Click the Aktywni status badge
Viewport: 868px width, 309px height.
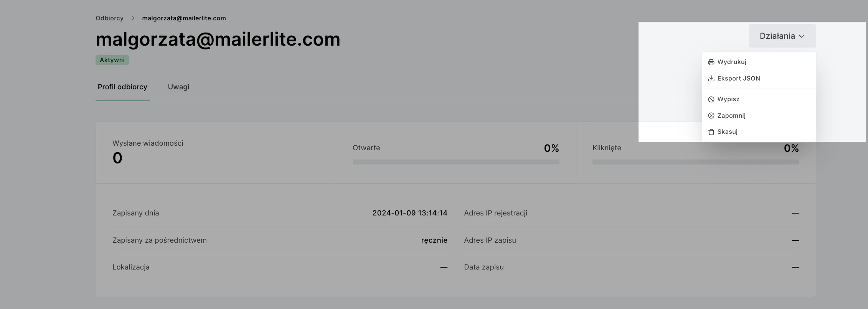pyautogui.click(x=112, y=60)
